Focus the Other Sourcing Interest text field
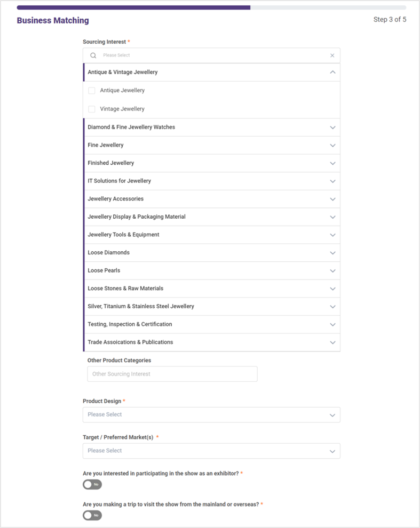The width and height of the screenshot is (420, 528). point(172,374)
